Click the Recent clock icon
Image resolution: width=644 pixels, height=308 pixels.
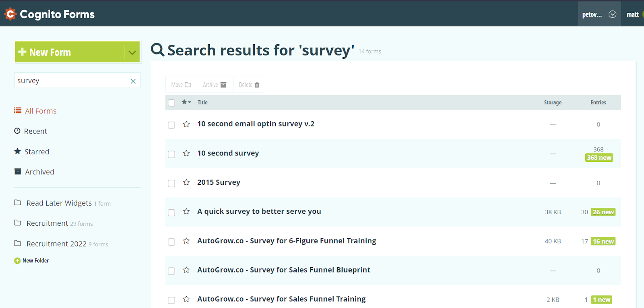[17, 131]
